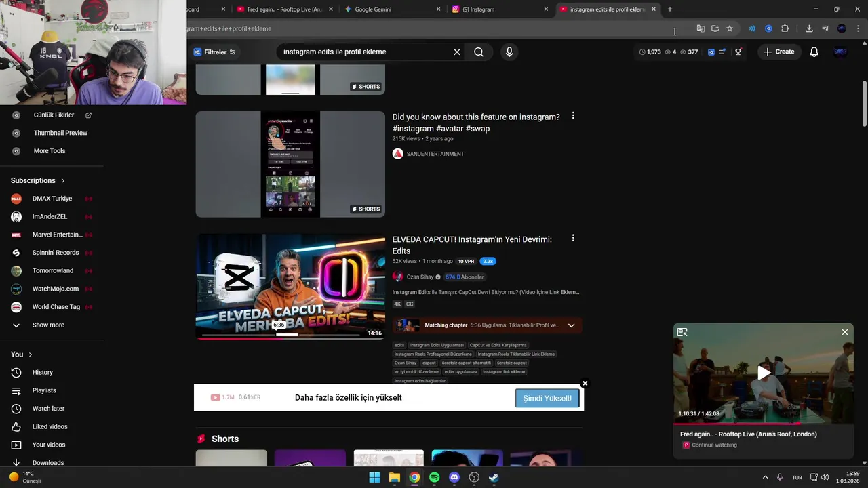Open Discord from the taskbar
This screenshot has width=868, height=488.
[x=454, y=477]
